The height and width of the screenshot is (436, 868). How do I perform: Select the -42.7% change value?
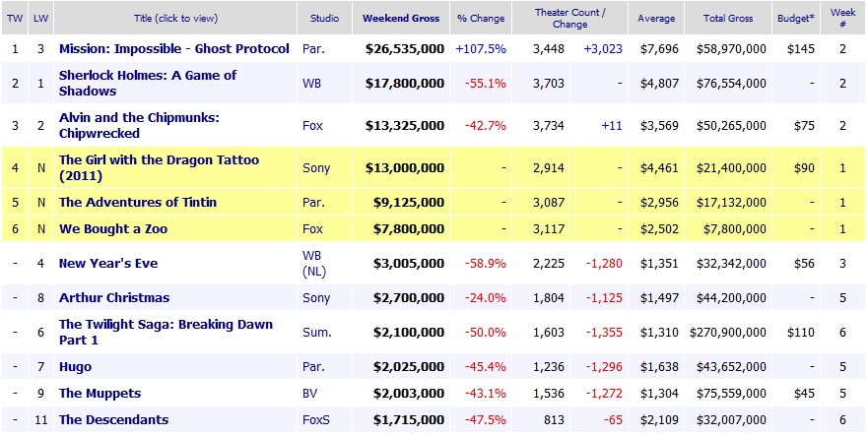[485, 126]
